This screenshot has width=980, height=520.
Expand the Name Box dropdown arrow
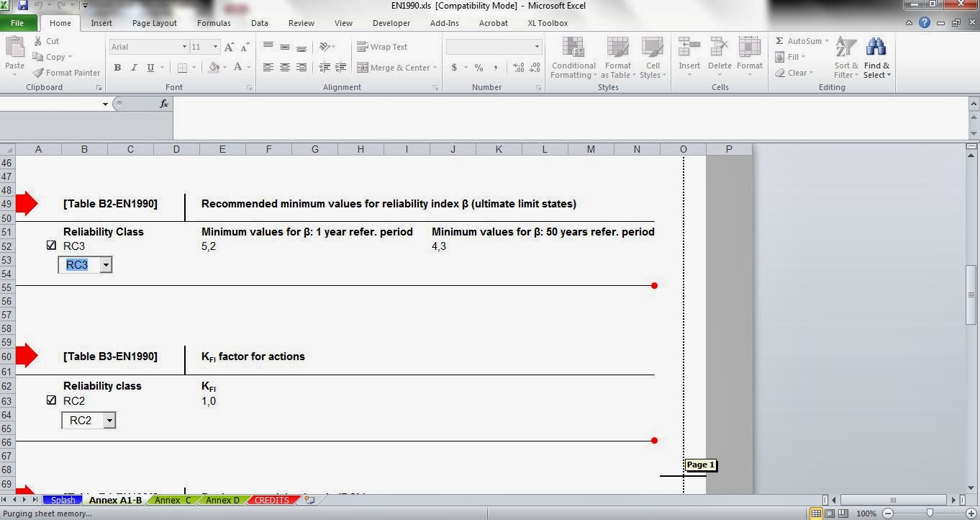point(105,104)
